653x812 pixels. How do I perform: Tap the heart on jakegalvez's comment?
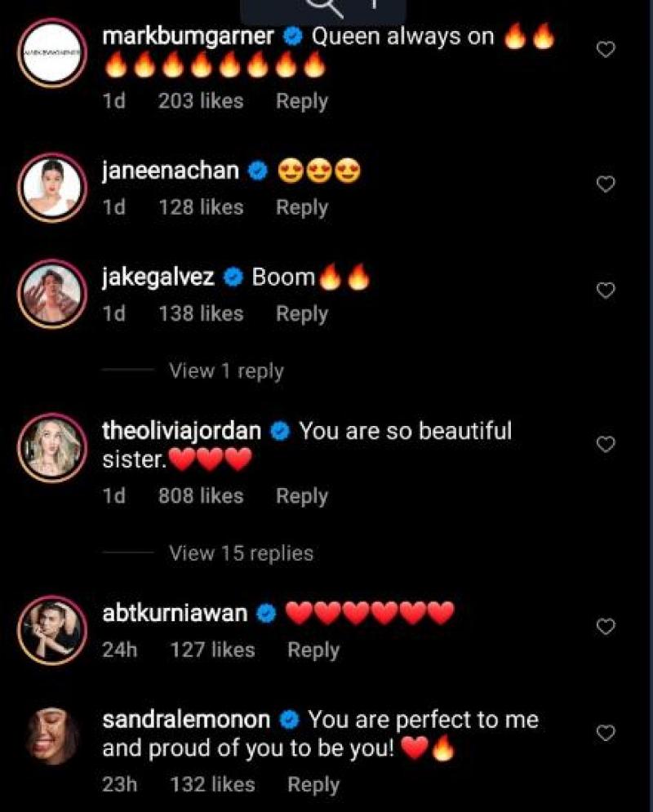coord(606,291)
